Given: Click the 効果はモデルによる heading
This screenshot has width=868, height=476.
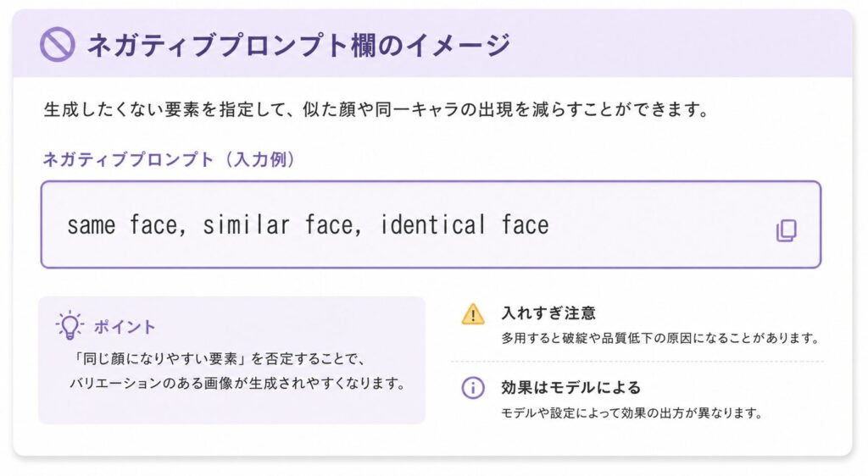Looking at the screenshot, I should pyautogui.click(x=570, y=388).
